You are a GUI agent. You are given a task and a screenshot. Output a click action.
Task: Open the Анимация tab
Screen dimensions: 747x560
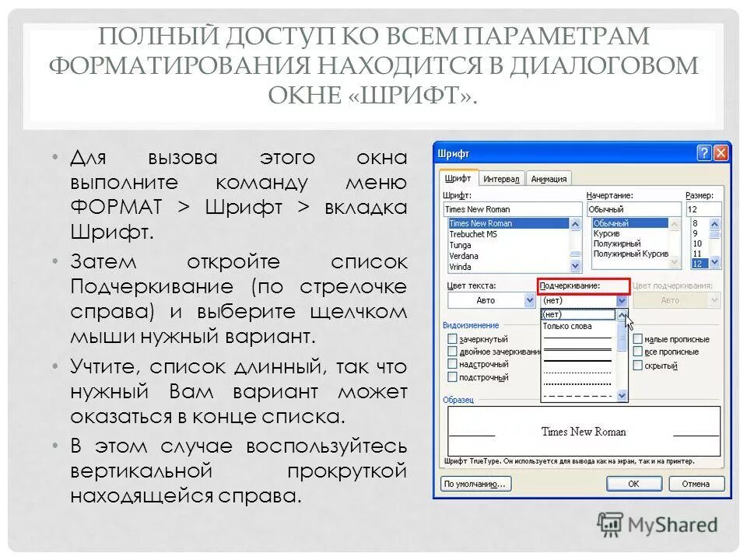pos(549,179)
